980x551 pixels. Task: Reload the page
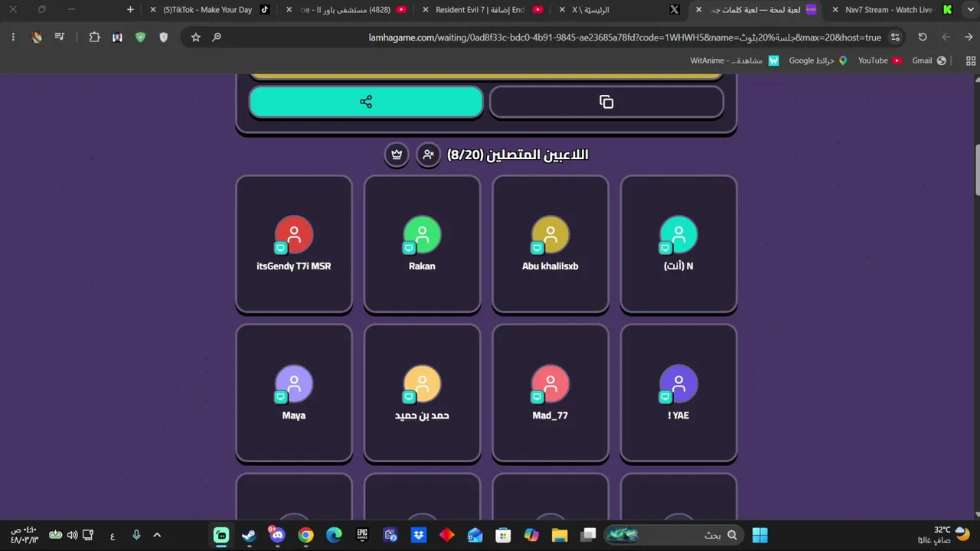click(x=923, y=37)
